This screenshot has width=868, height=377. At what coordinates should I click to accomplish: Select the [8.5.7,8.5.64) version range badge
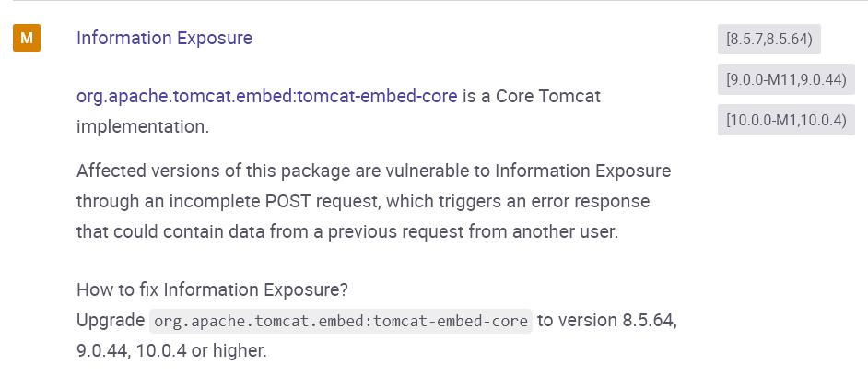(769, 40)
